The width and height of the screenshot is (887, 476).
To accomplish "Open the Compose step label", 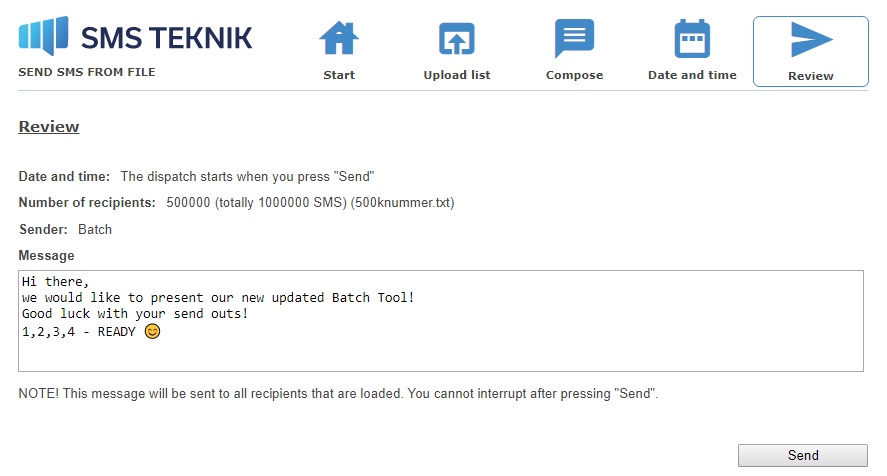I will [574, 75].
